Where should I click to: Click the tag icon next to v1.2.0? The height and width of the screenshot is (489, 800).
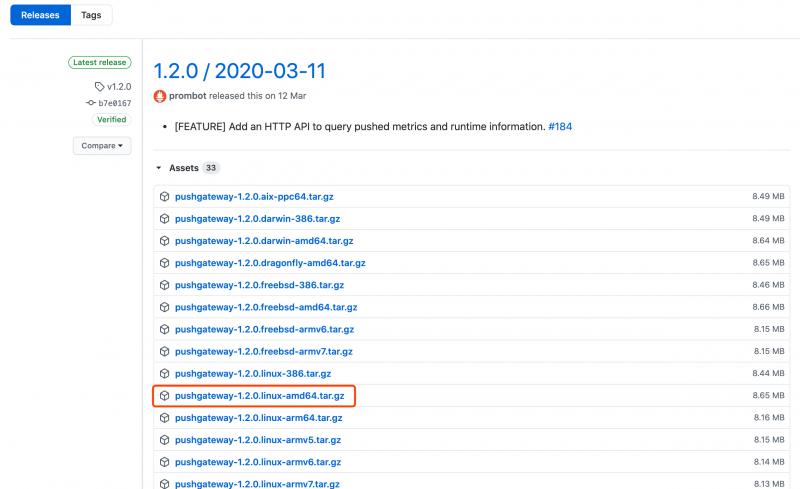coord(99,87)
